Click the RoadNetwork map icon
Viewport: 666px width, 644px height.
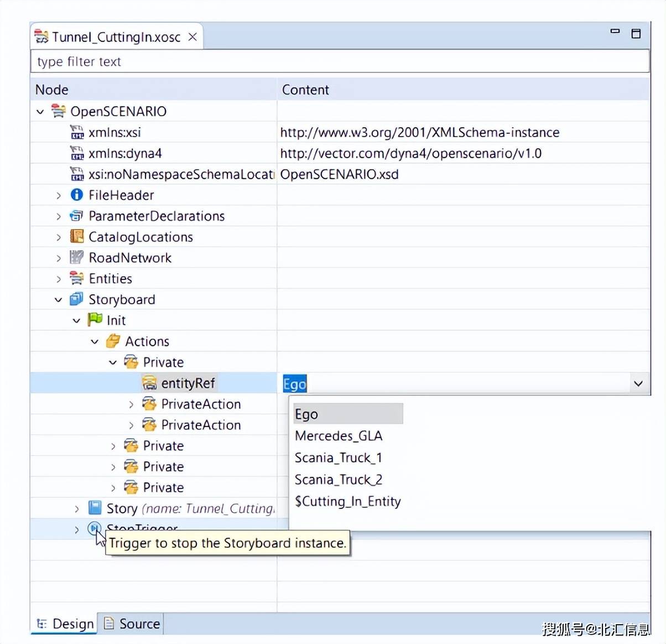(x=76, y=257)
